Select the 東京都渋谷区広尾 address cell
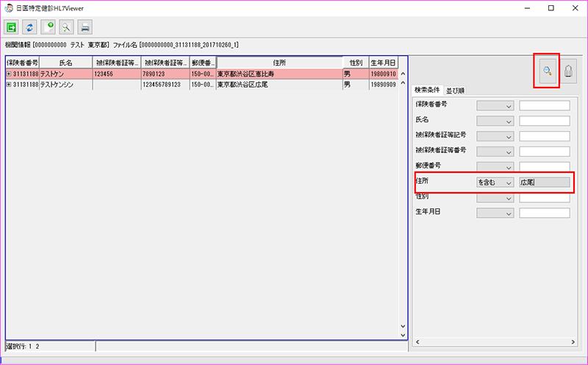The image size is (588, 365). pos(279,85)
